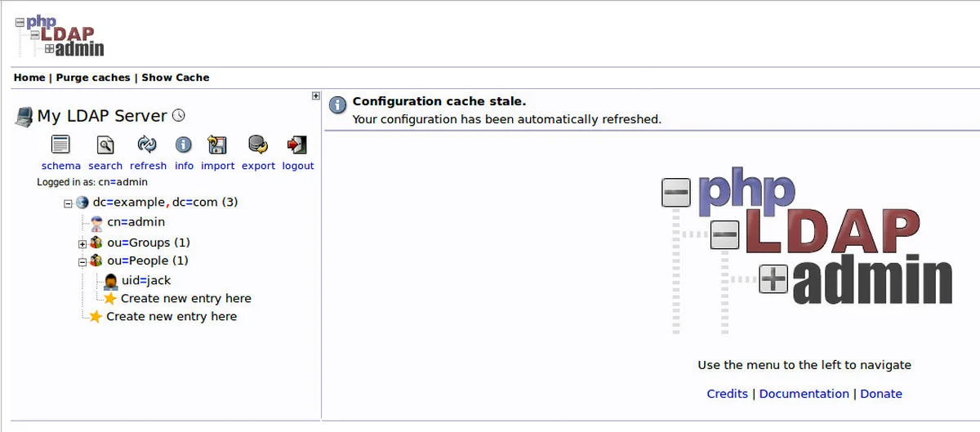Screen dimensions: 980x432
Task: Select the uid=jack entry
Action: click(x=146, y=280)
